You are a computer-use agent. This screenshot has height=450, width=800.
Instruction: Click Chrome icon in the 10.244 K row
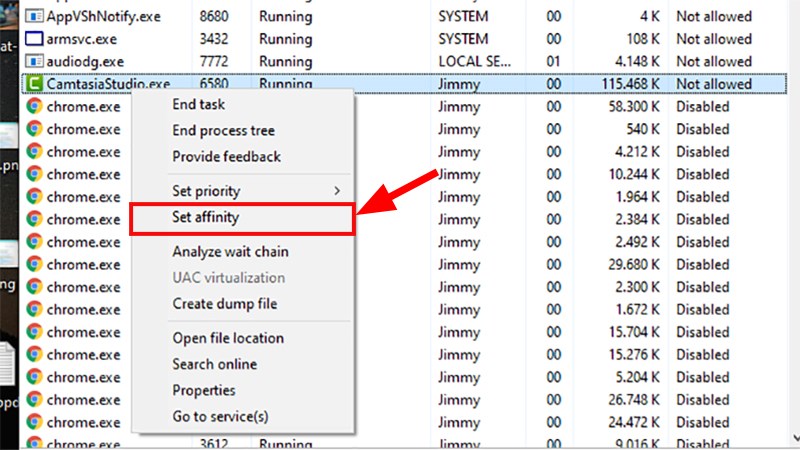pyautogui.click(x=34, y=174)
